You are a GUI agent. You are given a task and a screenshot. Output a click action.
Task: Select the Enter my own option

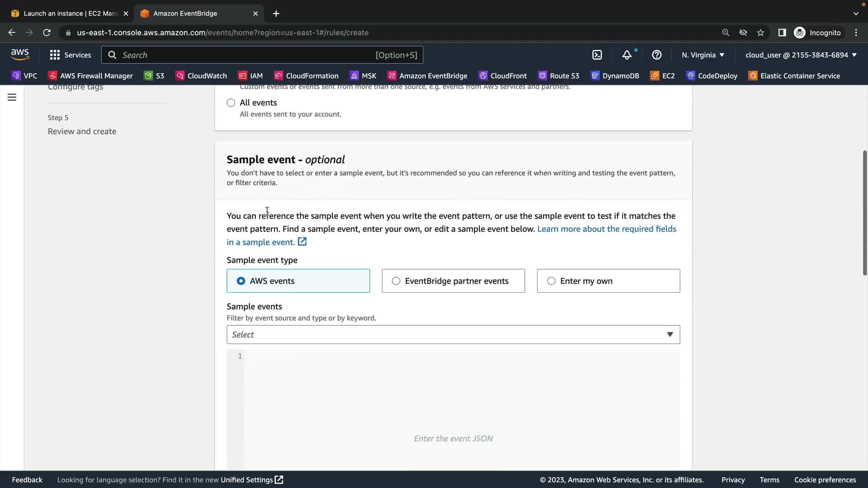608,281
